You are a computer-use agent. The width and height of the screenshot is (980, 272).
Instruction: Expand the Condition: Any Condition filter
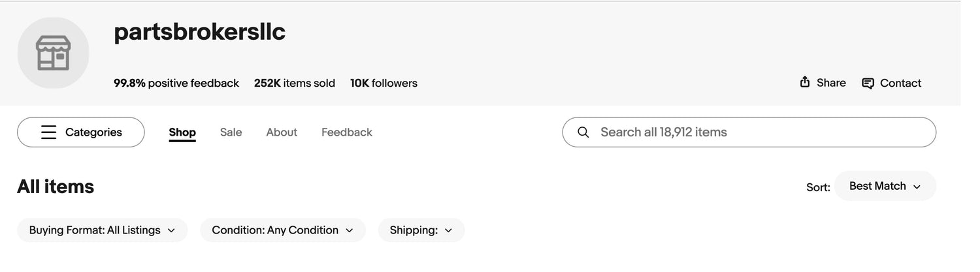[282, 230]
